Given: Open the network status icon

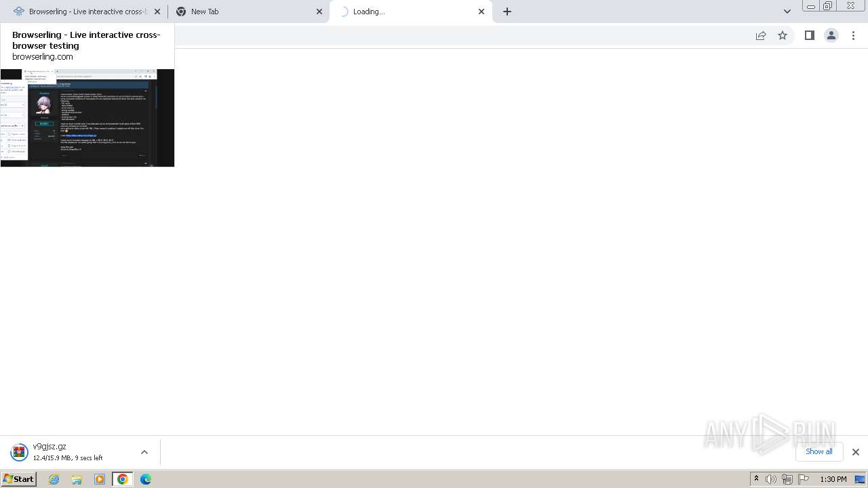Looking at the screenshot, I should [787, 479].
